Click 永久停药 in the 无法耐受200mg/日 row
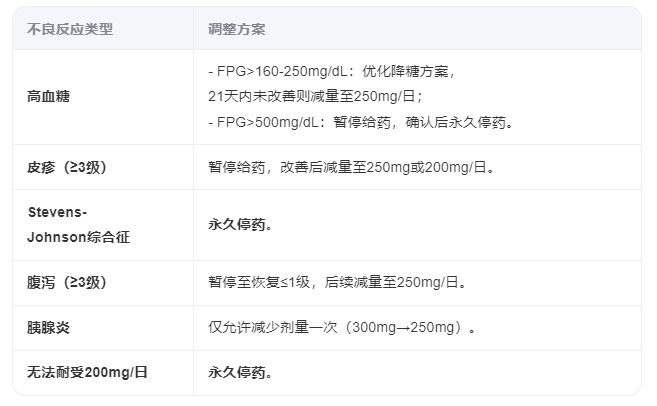 (239, 372)
